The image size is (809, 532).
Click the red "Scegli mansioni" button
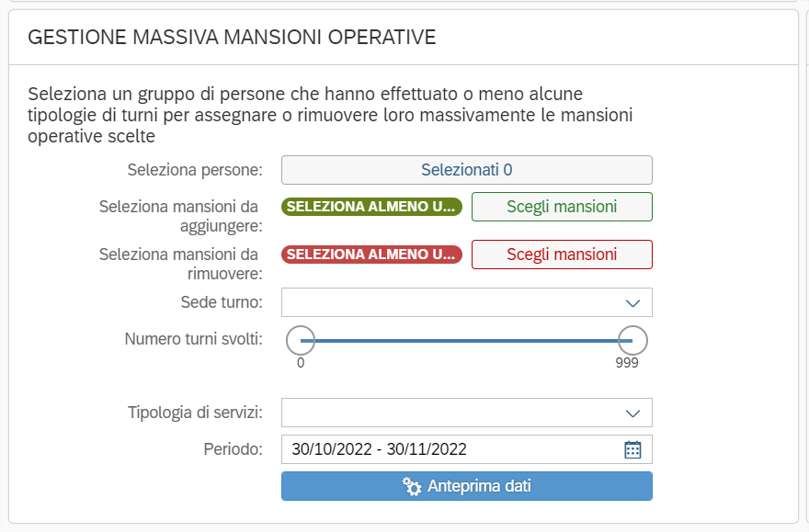point(562,255)
